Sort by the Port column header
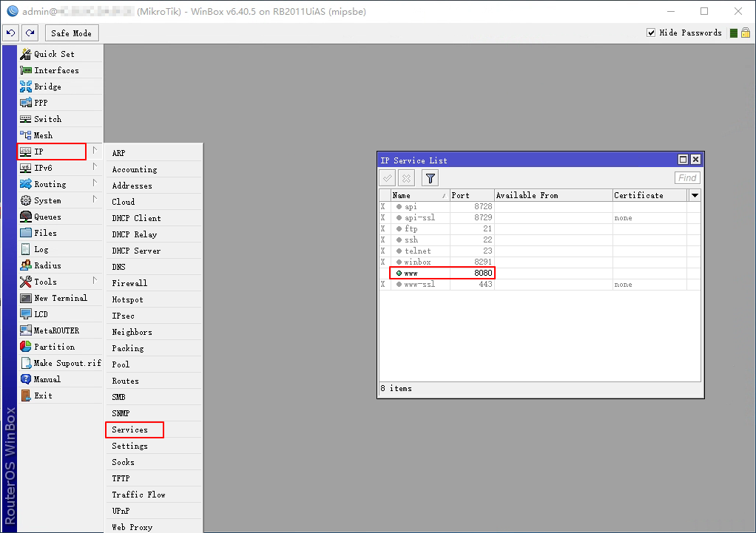The width and height of the screenshot is (756, 533). [x=473, y=195]
